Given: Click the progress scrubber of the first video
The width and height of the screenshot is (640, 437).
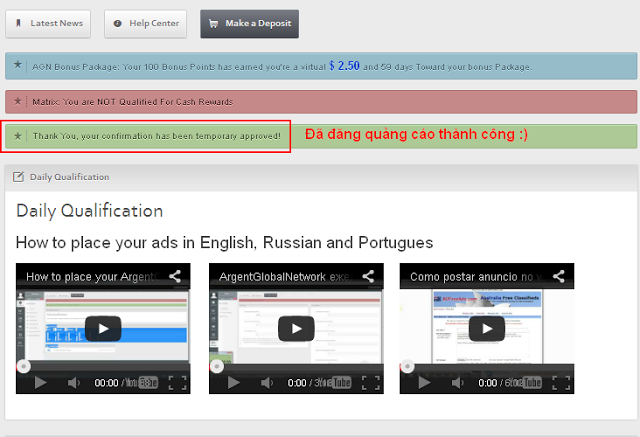Looking at the screenshot, I should (24, 366).
